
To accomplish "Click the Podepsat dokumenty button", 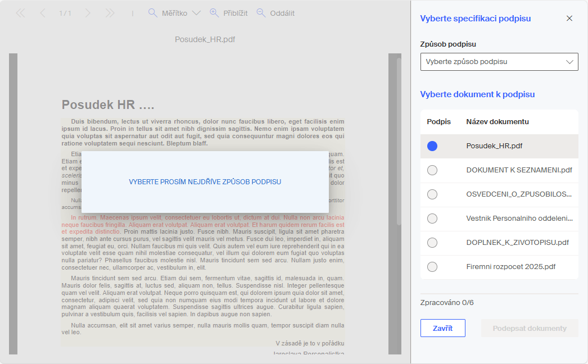I will click(x=530, y=329).
